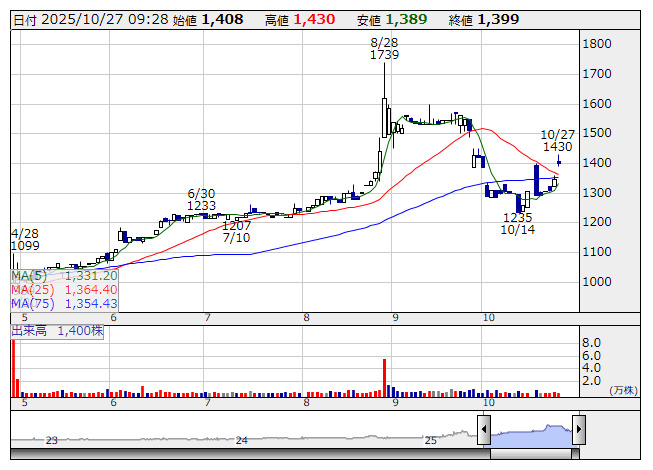The image size is (653, 470).
Task: Click the blue highlighted range in the overview
Action: (531, 436)
